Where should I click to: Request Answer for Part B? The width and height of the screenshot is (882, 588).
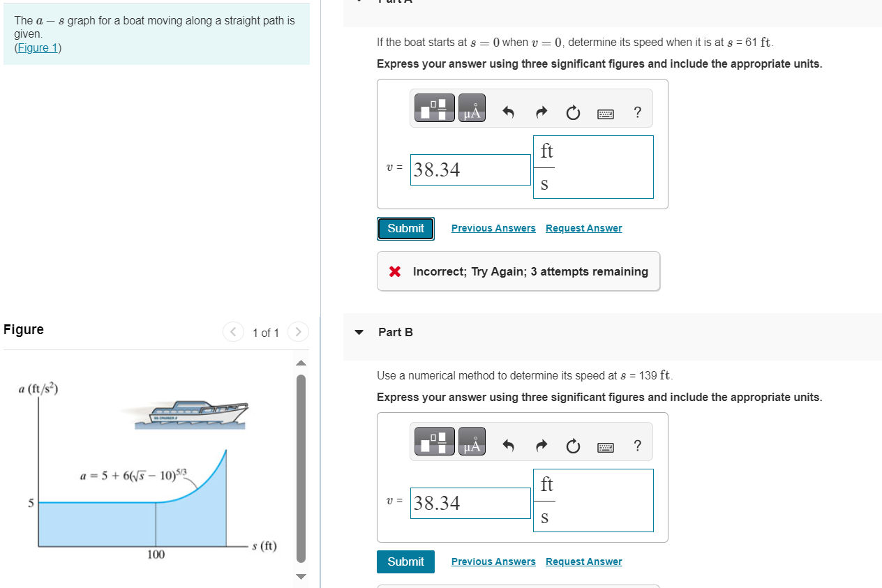point(583,561)
